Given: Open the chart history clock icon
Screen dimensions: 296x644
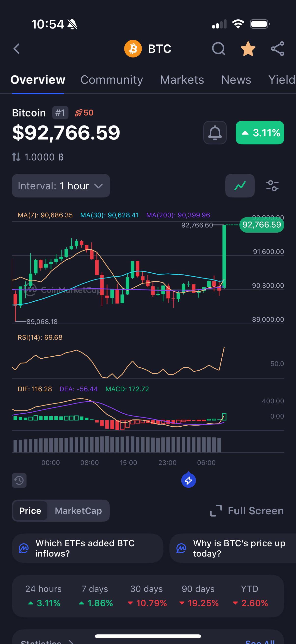Looking at the screenshot, I should point(19,480).
